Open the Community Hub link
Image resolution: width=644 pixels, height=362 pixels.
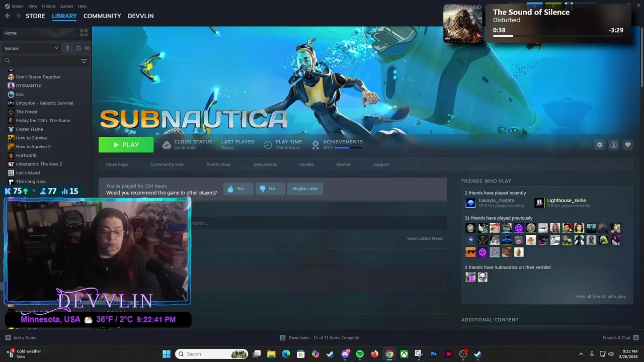pos(167,164)
